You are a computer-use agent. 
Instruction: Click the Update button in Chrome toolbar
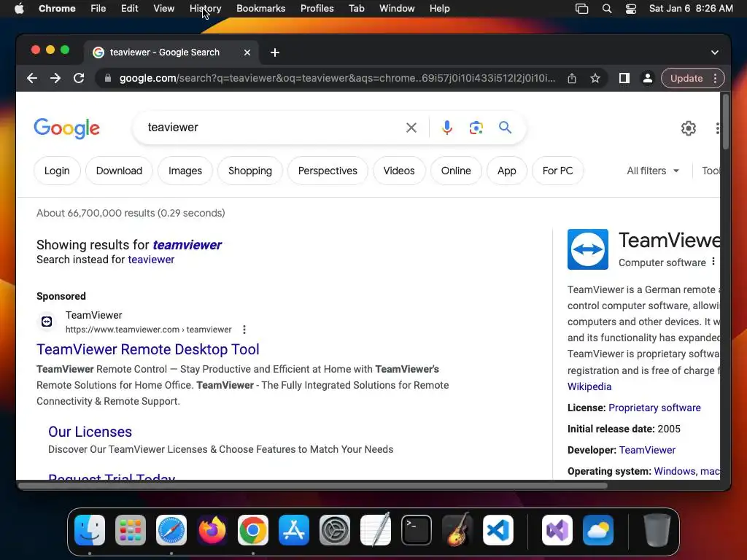point(686,78)
